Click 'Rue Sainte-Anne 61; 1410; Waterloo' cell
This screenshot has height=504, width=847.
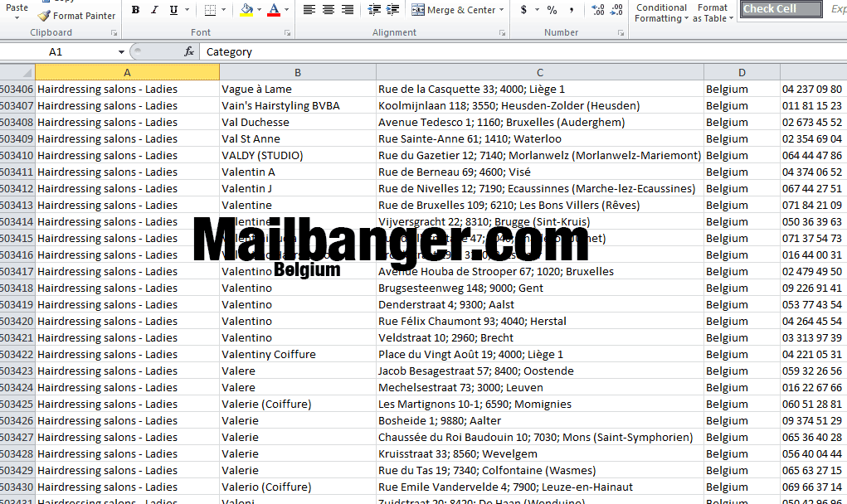(x=539, y=138)
